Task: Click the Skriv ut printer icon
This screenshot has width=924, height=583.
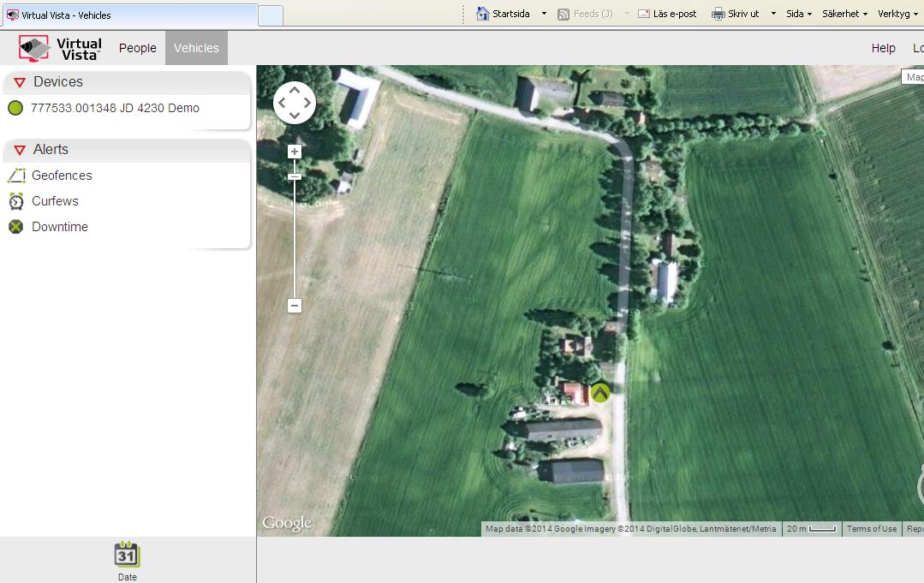Action: [x=718, y=14]
